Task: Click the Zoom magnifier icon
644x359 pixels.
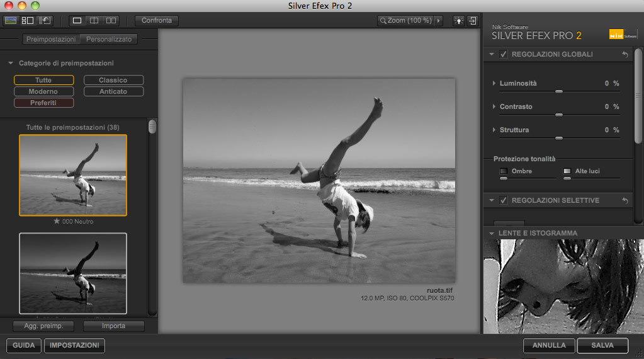Action: click(383, 21)
